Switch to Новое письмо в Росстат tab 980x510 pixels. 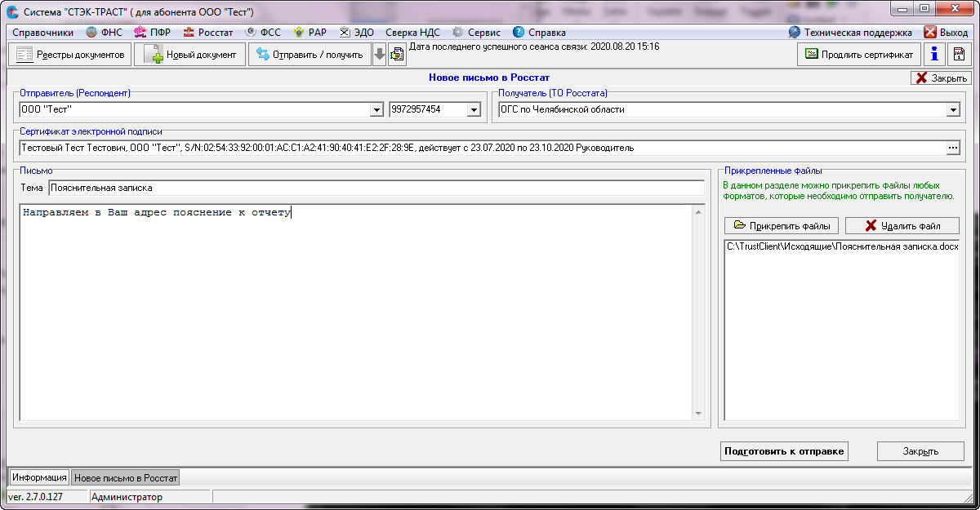[125, 477]
